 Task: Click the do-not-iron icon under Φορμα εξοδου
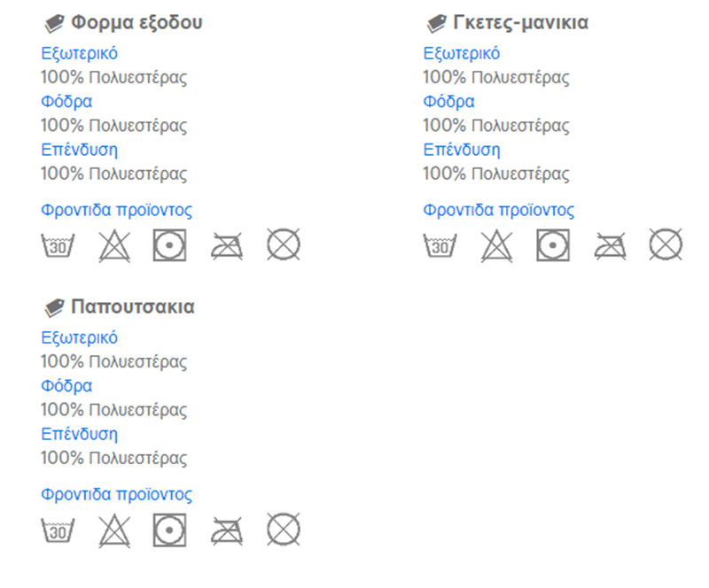click(x=227, y=246)
